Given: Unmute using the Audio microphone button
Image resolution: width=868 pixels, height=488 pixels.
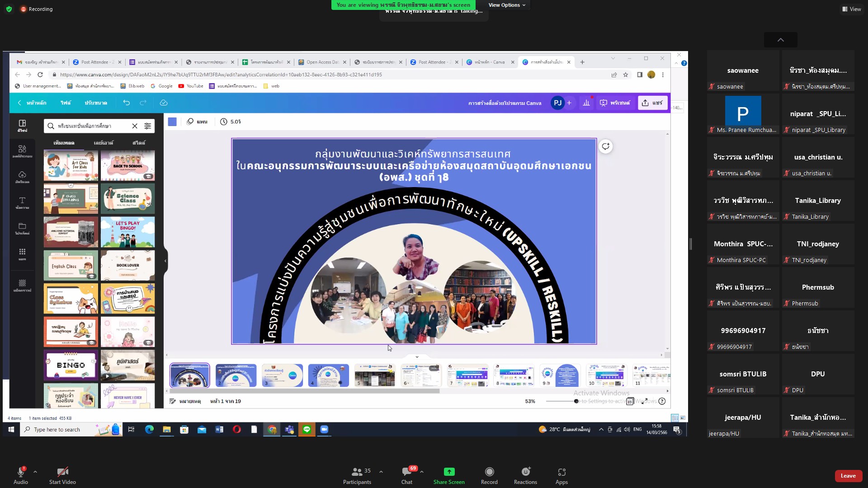Looking at the screenshot, I should (21, 472).
